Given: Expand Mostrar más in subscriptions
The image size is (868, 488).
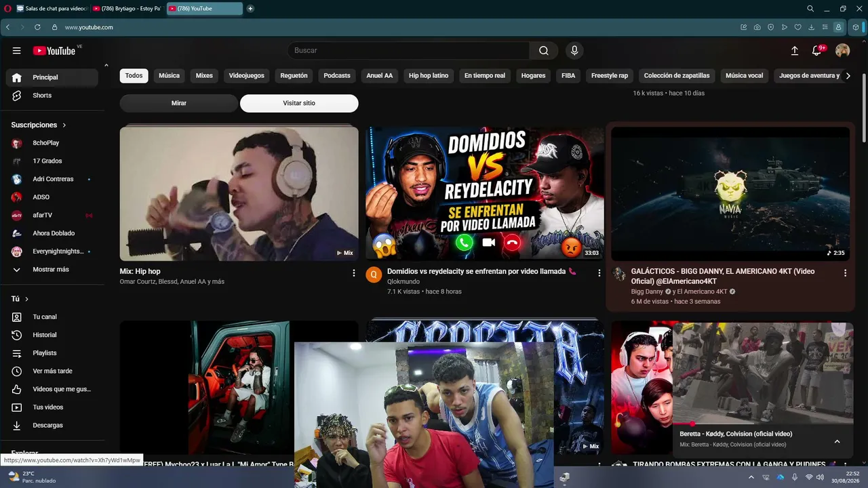Looking at the screenshot, I should point(51,269).
